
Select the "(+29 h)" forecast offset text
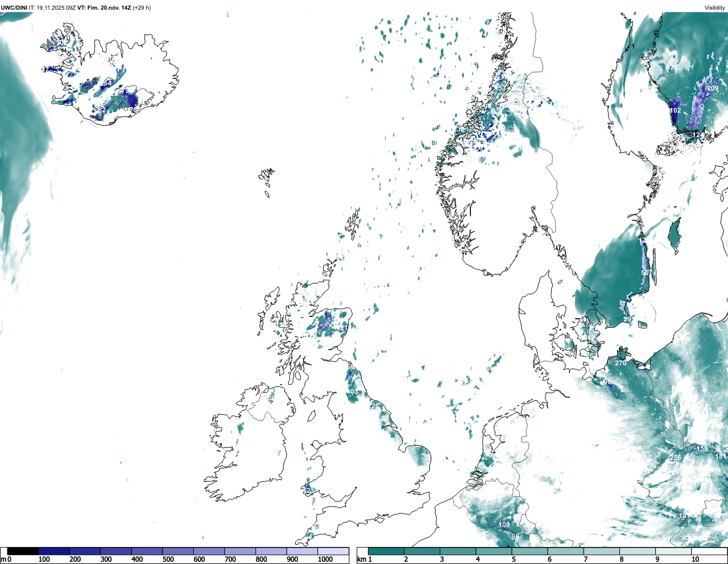pos(142,7)
